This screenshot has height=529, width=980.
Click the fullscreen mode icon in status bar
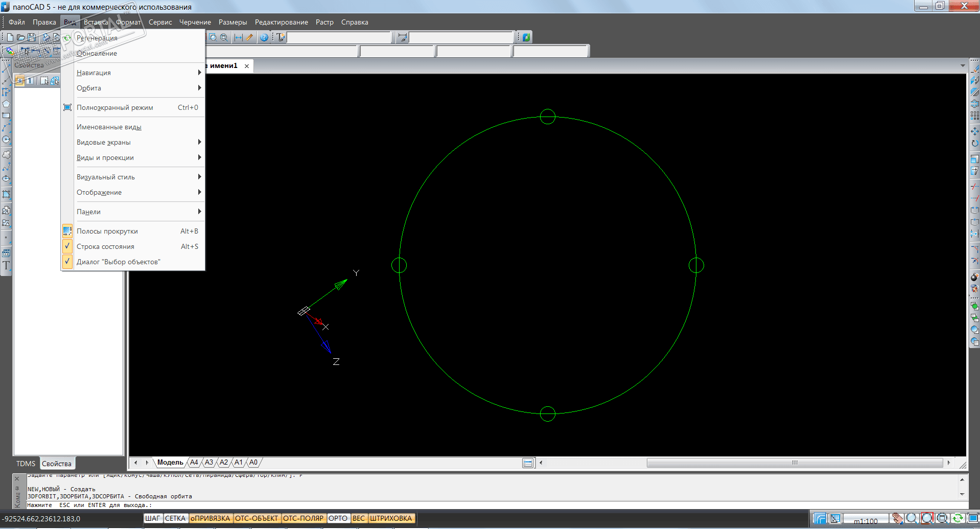point(973,519)
